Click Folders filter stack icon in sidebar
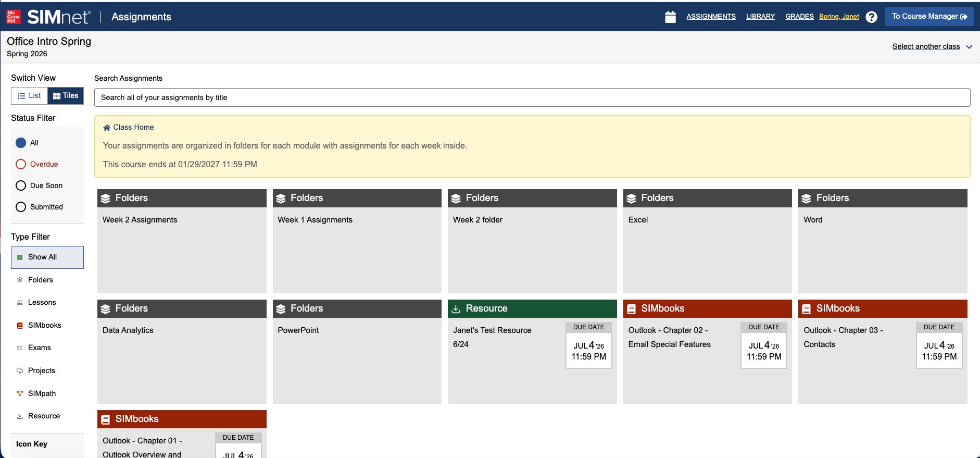Screen dimensions: 980x458 [20, 280]
